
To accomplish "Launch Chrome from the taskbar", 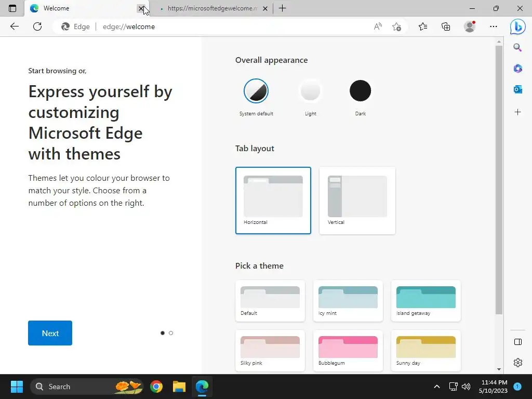I will coord(156,387).
